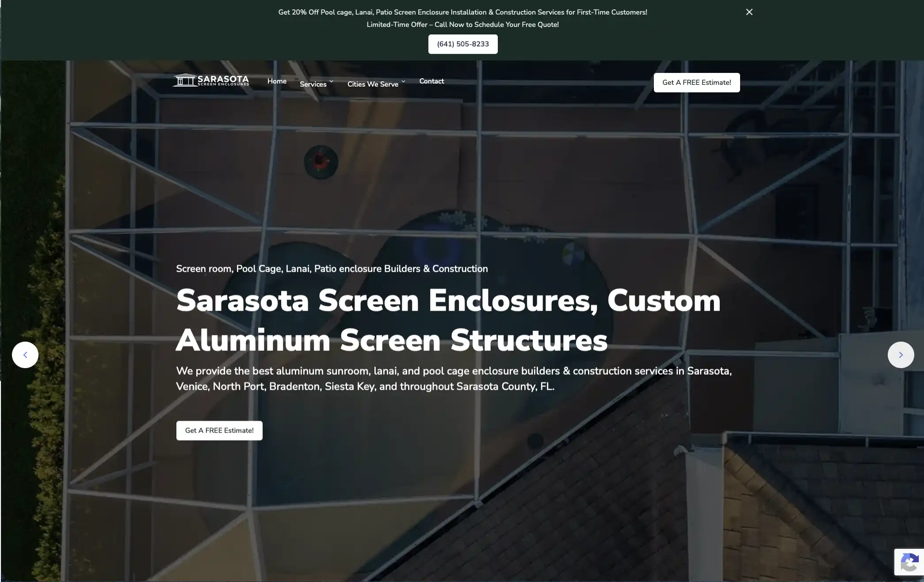
Task: Select the 'Sarasota Screen Enclosures, Custom' heading text
Action: (448, 301)
